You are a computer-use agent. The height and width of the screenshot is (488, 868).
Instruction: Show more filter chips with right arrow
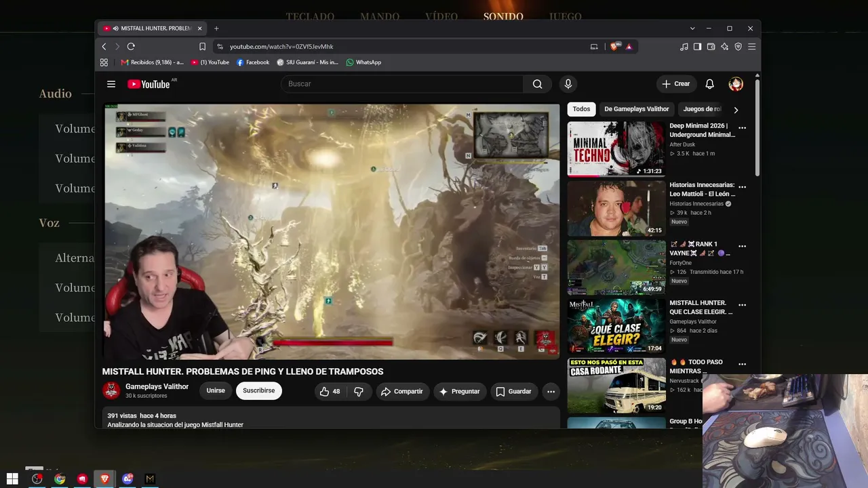point(736,109)
